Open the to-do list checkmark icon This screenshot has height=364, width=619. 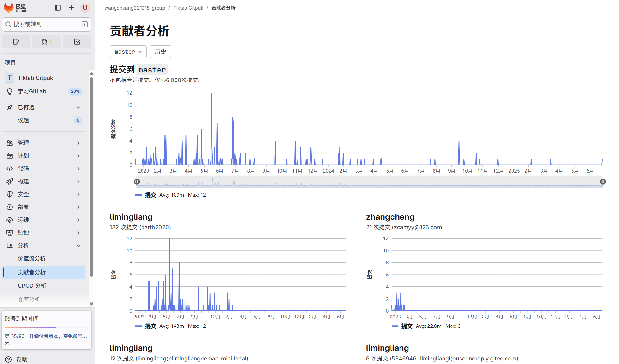click(77, 41)
